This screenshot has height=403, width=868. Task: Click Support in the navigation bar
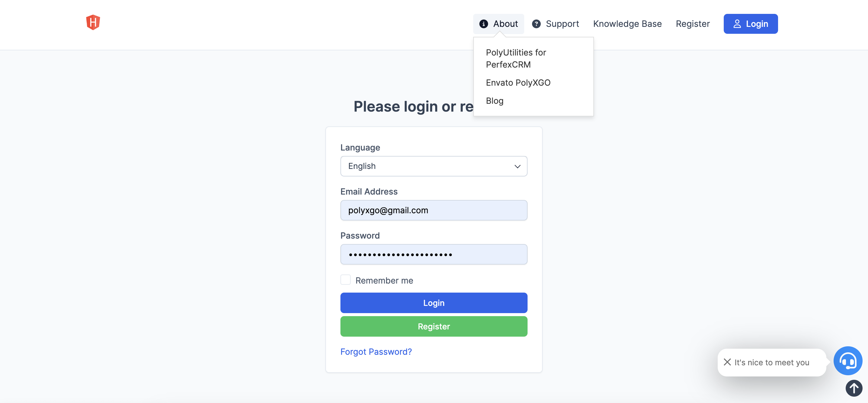click(563, 24)
